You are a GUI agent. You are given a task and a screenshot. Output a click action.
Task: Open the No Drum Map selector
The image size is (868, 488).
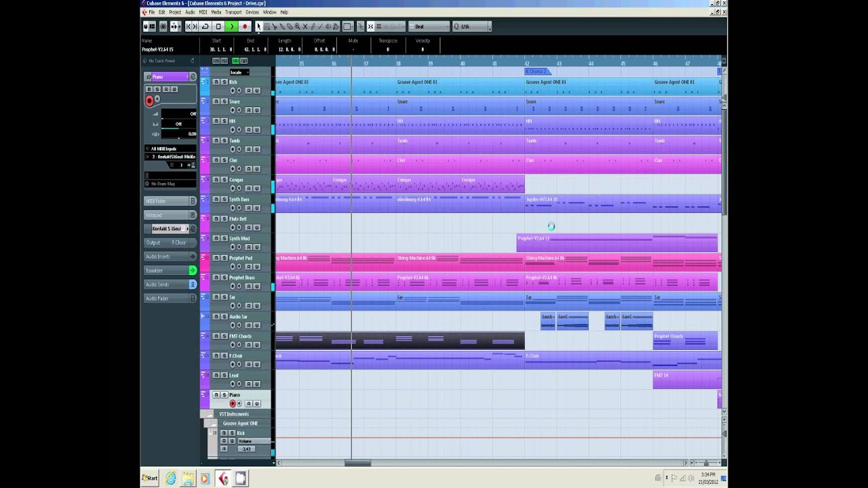pos(170,184)
